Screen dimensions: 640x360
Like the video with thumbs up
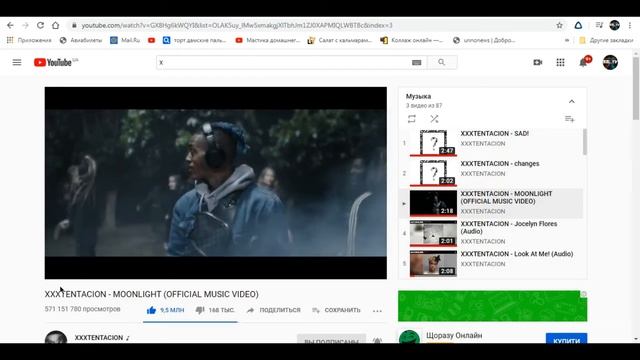point(165,310)
